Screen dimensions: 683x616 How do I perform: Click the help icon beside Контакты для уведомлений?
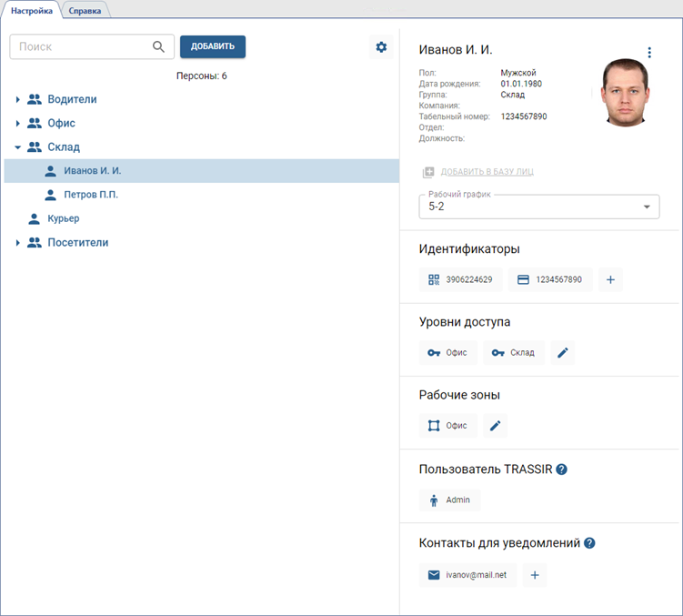click(x=589, y=543)
